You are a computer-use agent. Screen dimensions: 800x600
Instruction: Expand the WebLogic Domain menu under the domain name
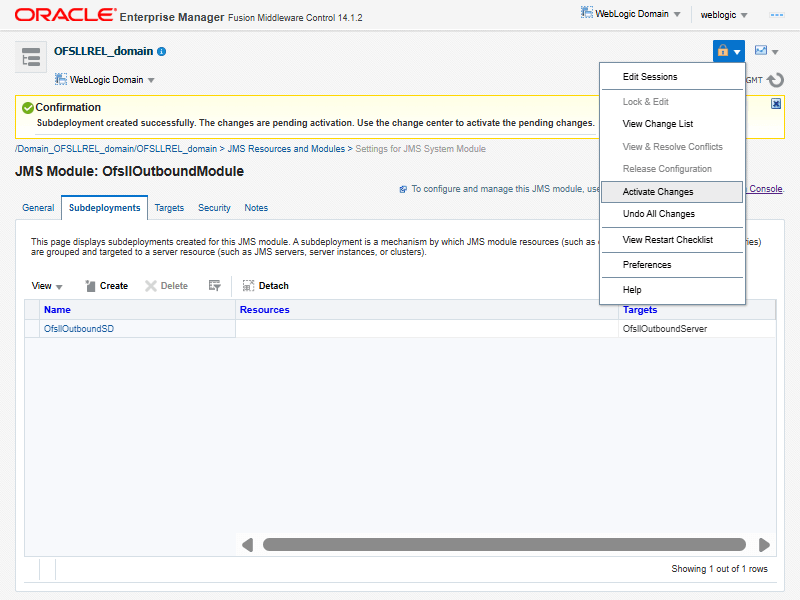105,80
